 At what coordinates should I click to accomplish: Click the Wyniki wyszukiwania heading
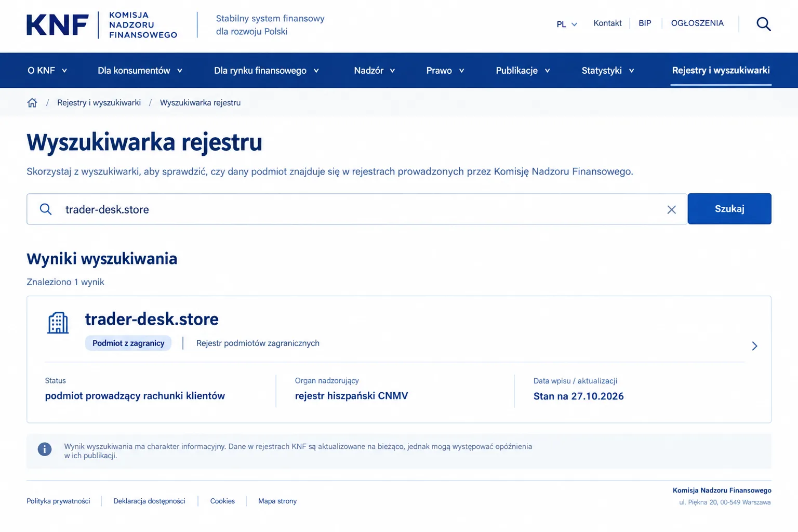[x=102, y=259]
